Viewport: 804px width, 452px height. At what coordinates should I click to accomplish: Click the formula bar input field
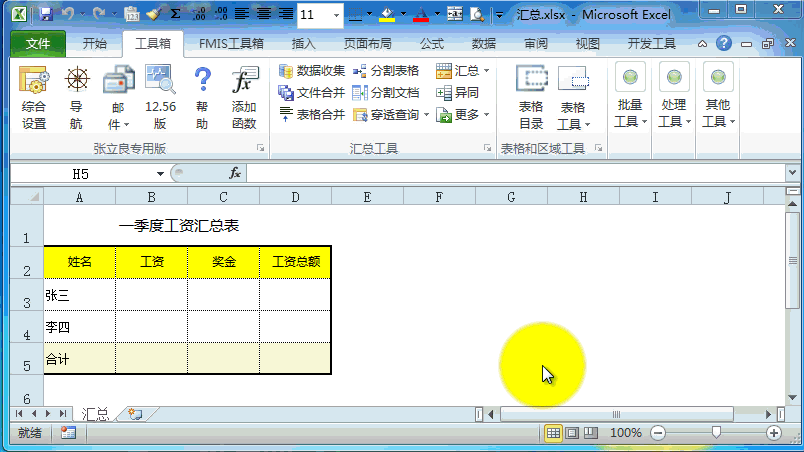(510, 173)
